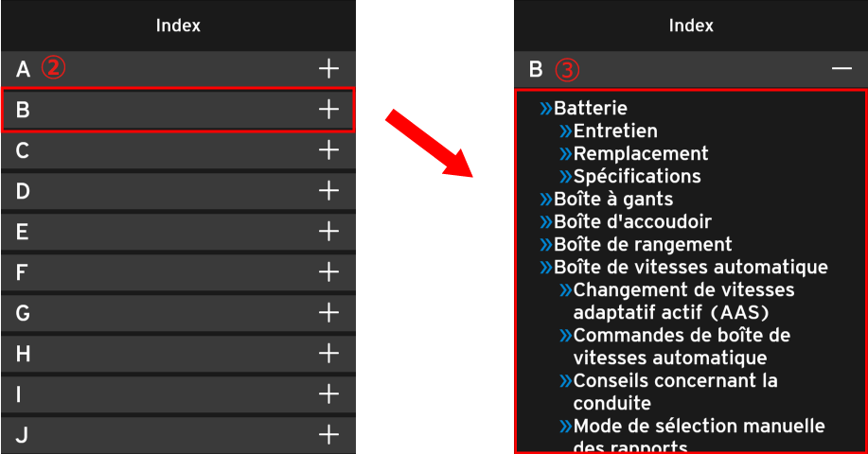The image size is (868, 454).
Task: Click the plus icon beside letter D
Action: point(328,190)
